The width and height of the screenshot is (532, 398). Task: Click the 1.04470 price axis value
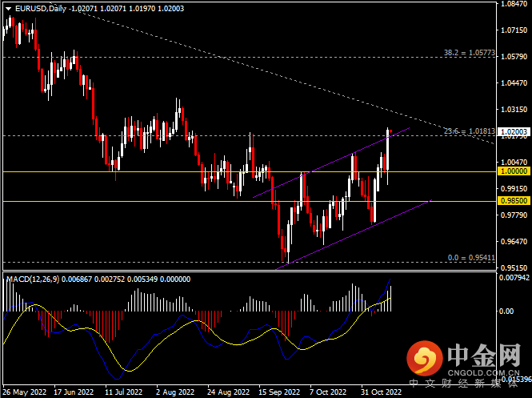coord(514,83)
